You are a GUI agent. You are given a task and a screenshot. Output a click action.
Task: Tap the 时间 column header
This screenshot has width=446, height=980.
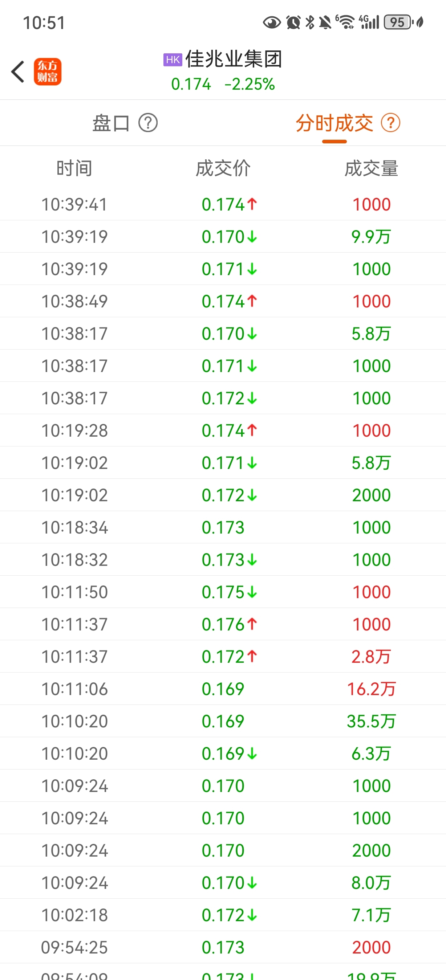[x=74, y=168]
